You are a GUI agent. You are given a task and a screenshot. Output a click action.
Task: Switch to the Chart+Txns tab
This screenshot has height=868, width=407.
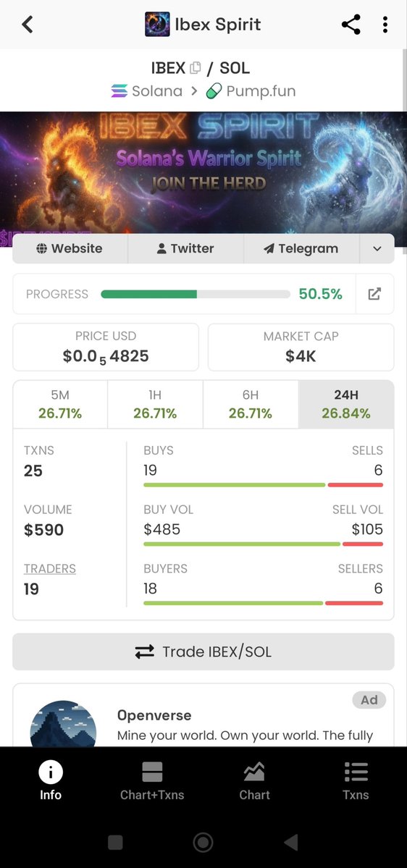pos(152,780)
